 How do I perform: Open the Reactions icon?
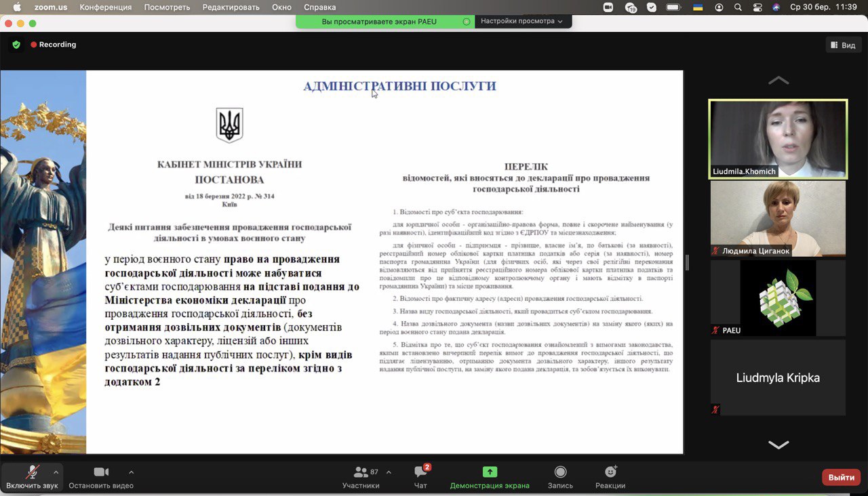[x=610, y=472]
